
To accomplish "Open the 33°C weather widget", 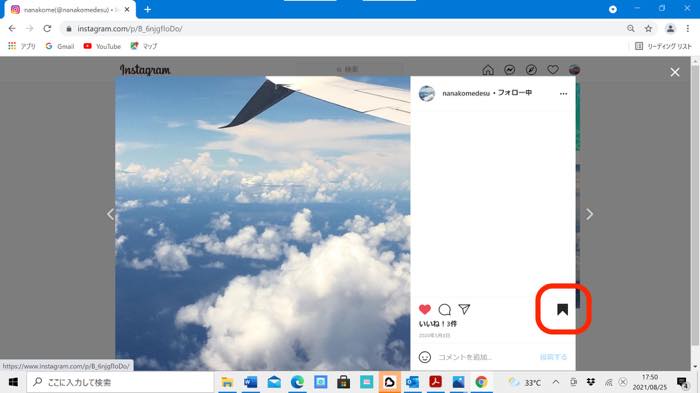I will tap(525, 382).
